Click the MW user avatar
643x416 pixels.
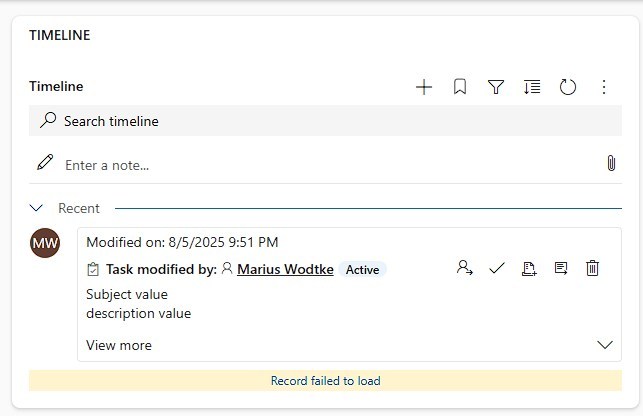pyautogui.click(x=45, y=243)
